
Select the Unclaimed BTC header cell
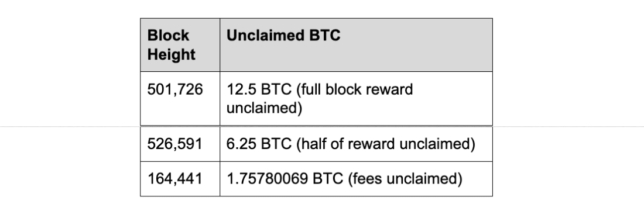click(x=356, y=45)
